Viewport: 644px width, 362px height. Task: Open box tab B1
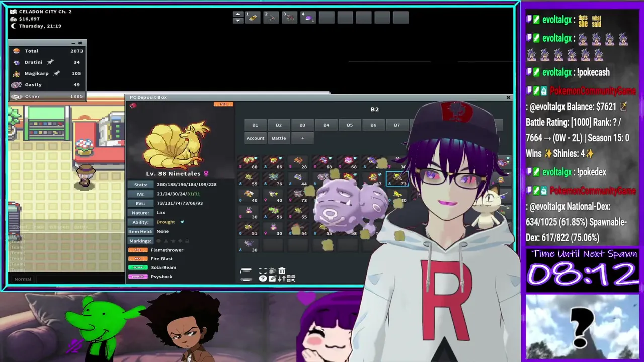coord(255,125)
